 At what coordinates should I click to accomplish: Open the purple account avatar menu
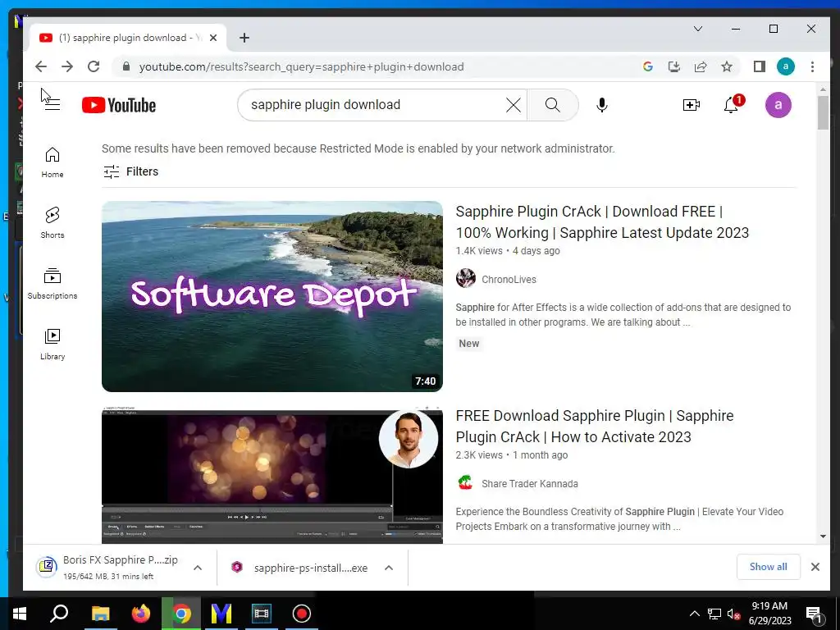pyautogui.click(x=778, y=104)
